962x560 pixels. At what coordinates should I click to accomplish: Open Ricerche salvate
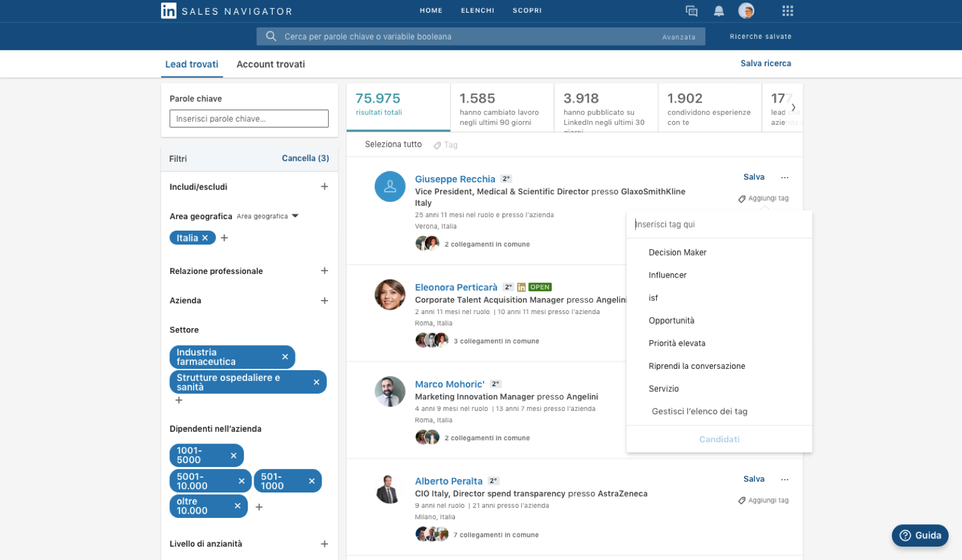[761, 36]
